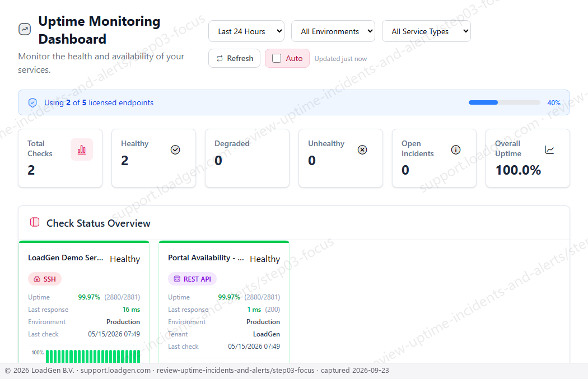588x379 pixels.
Task: Open the Last 24 Hours time range dropdown
Action: 246,31
